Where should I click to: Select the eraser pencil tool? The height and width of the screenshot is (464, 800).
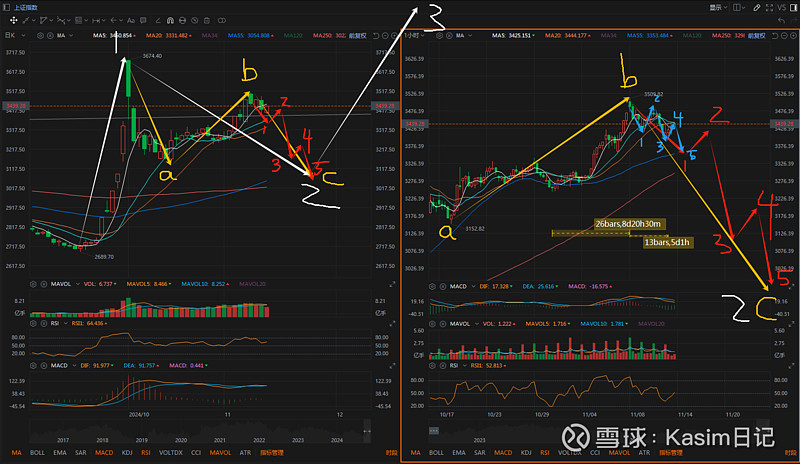point(158,20)
